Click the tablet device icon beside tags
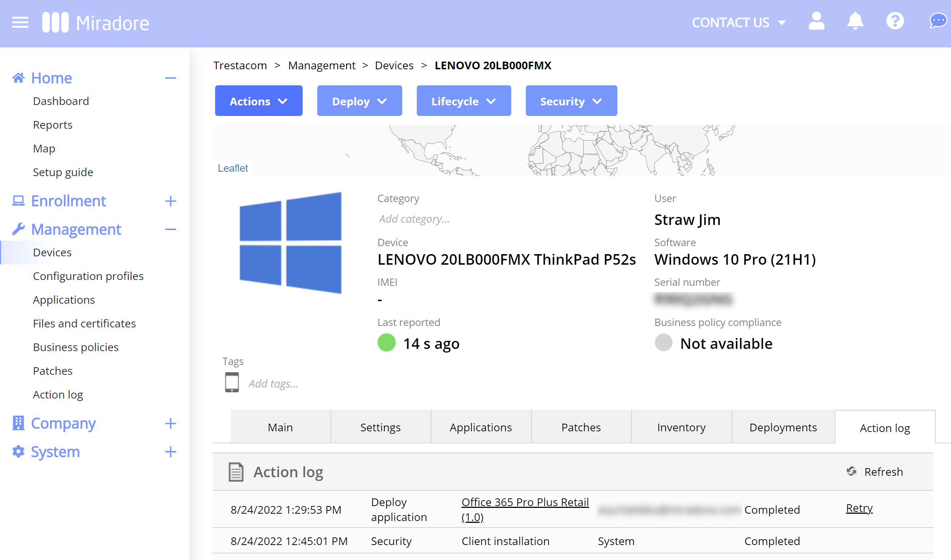This screenshot has width=951, height=560. [x=232, y=382]
